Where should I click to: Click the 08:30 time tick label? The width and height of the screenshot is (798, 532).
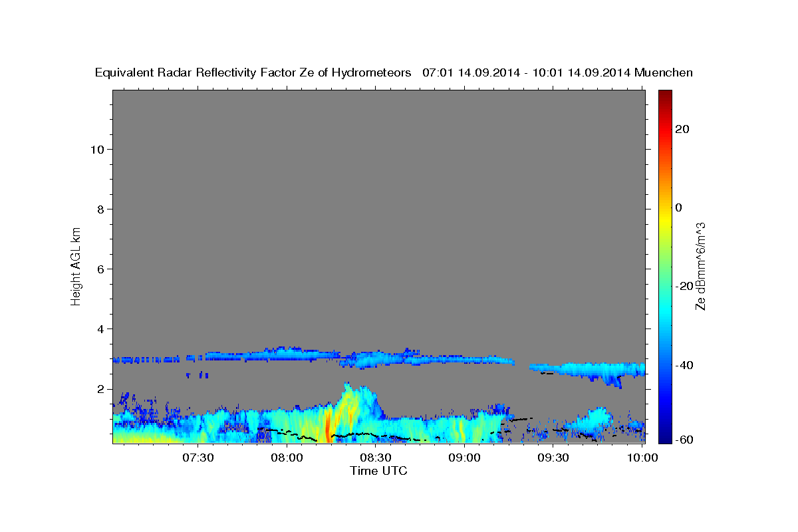pos(375,458)
